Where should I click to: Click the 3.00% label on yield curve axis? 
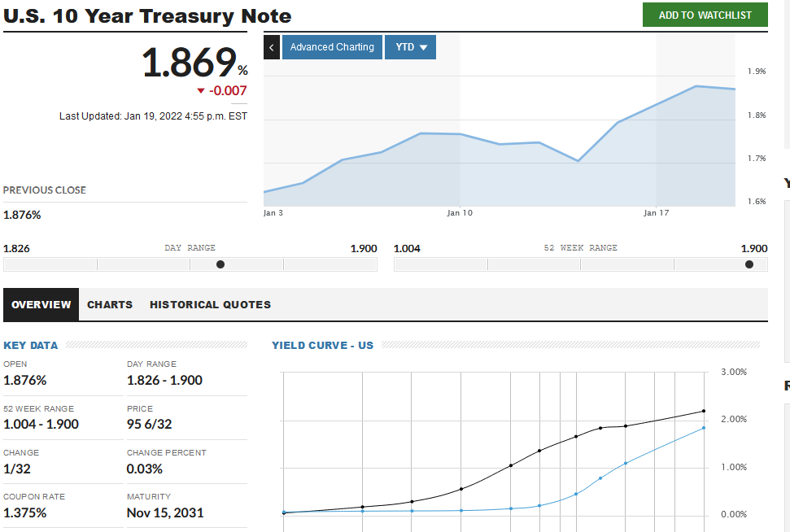pos(734,372)
